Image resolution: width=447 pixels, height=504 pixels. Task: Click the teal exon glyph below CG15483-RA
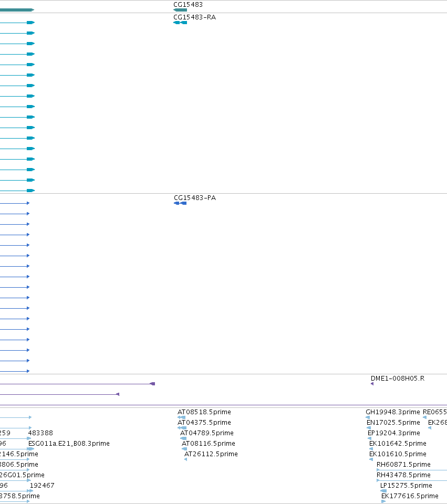coord(180,23)
